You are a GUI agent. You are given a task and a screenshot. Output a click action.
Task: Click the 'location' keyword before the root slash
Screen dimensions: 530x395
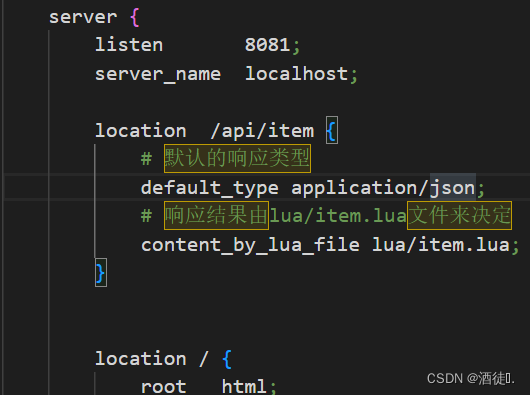pyautogui.click(x=141, y=359)
